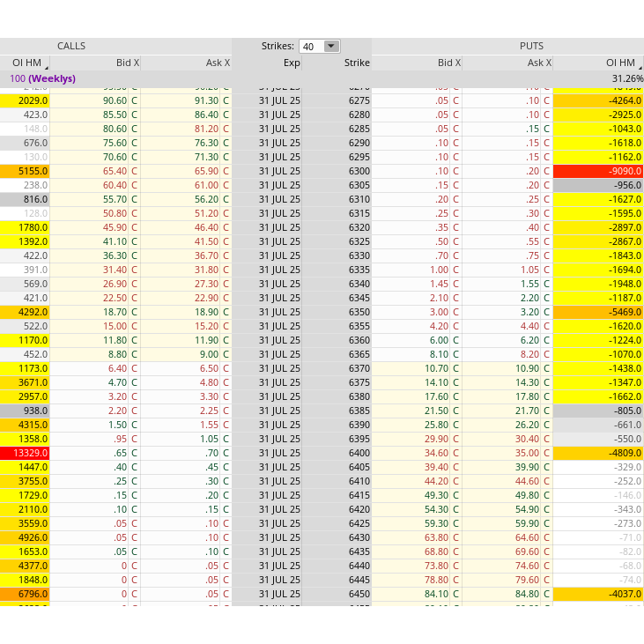Select call OI 1780.0 cell

pyautogui.click(x=25, y=227)
